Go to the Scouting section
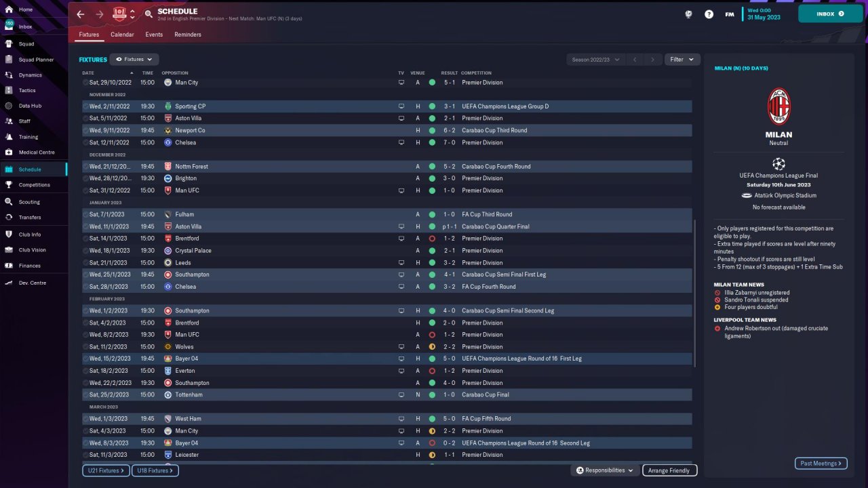 [29, 202]
